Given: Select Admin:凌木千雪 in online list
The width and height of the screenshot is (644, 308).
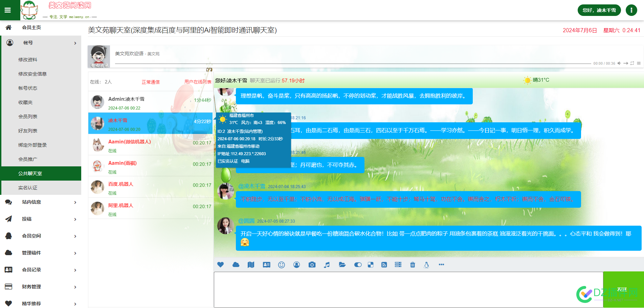Looking at the screenshot, I should pyautogui.click(x=151, y=102).
